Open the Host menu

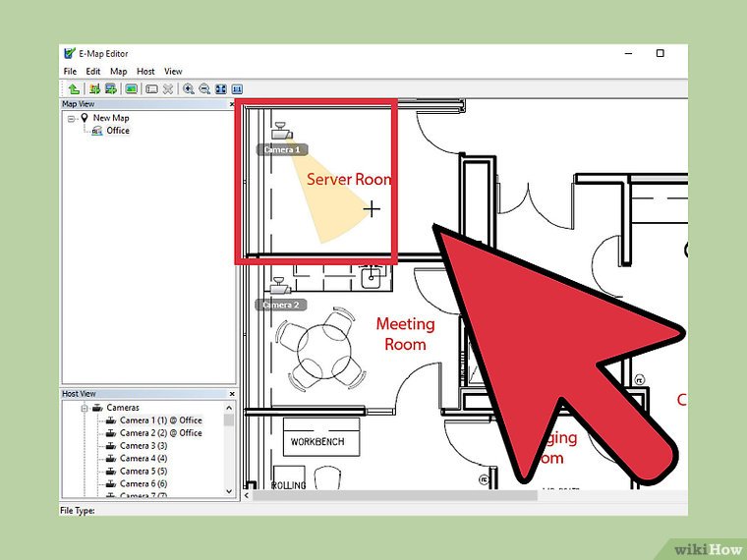coord(145,72)
